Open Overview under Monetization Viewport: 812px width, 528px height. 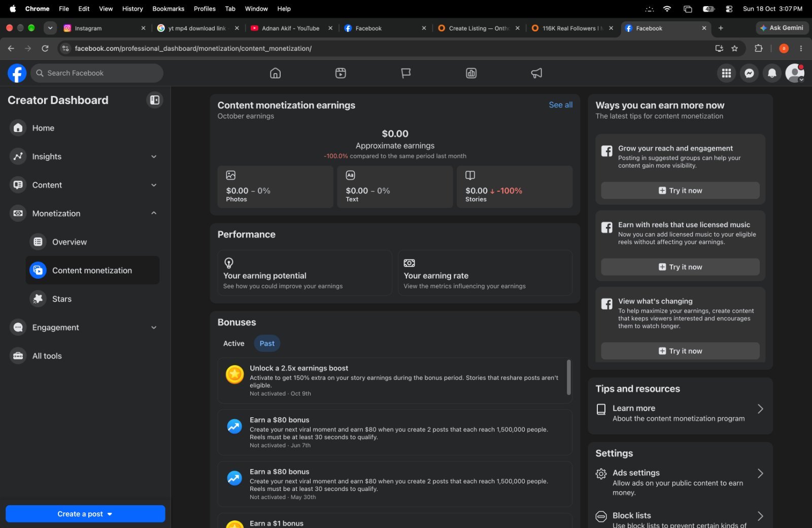click(x=92, y=242)
